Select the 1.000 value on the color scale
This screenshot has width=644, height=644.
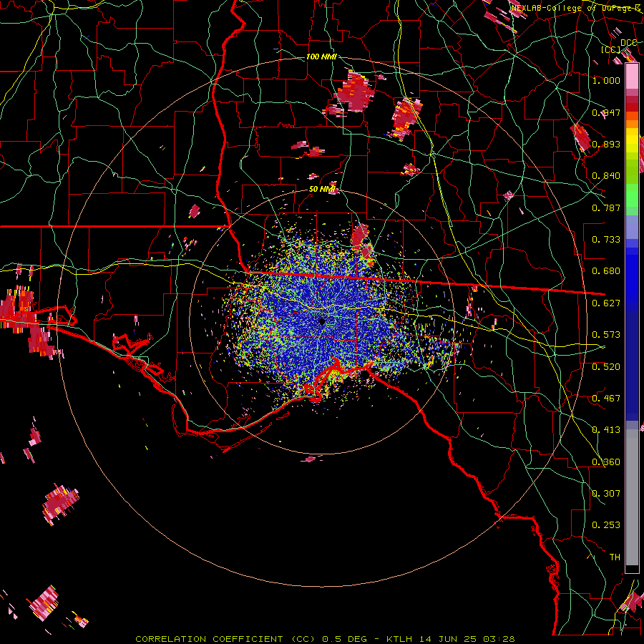pyautogui.click(x=606, y=80)
